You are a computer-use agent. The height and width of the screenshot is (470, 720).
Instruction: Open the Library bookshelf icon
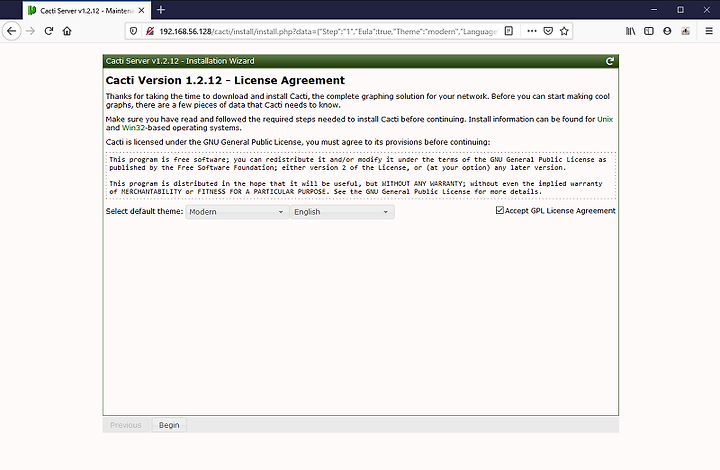click(x=630, y=31)
